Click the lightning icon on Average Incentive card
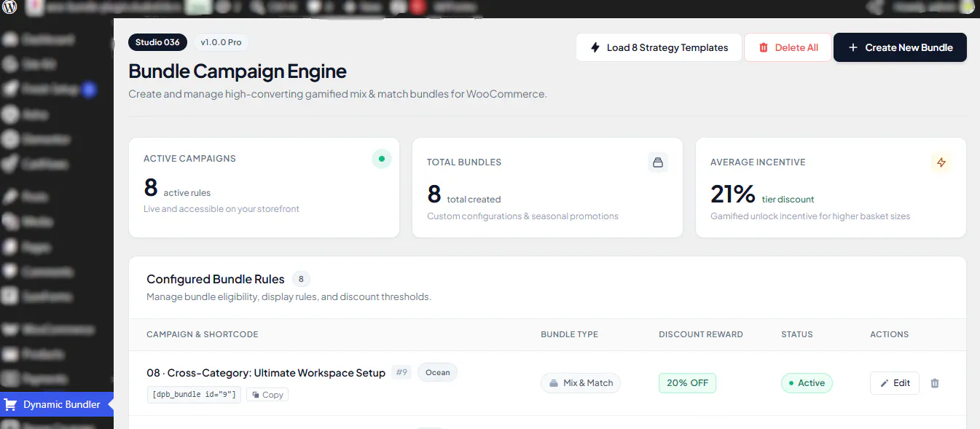This screenshot has width=980, height=429. 941,162
